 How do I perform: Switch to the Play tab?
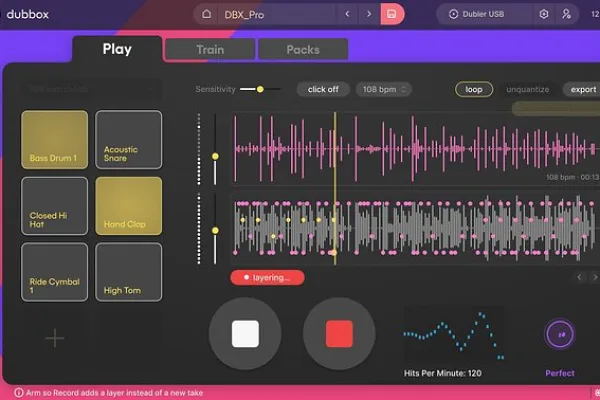click(117, 49)
